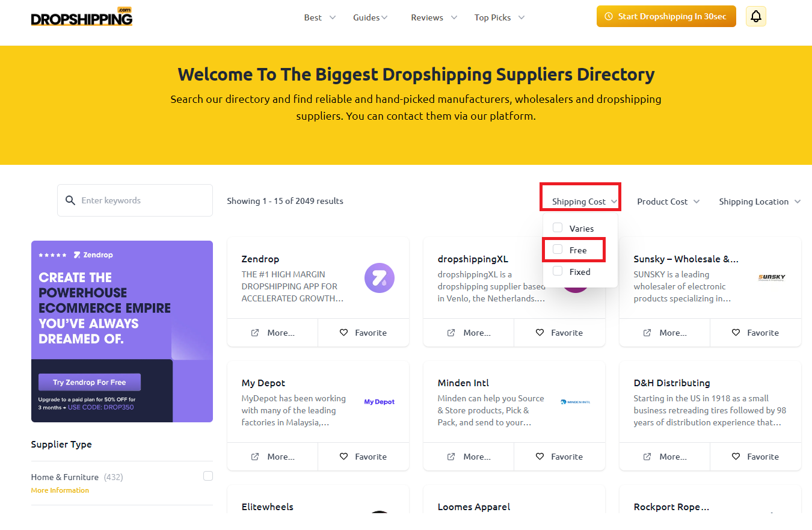
Task: Open the Product Cost filter dropdown
Action: [668, 202]
